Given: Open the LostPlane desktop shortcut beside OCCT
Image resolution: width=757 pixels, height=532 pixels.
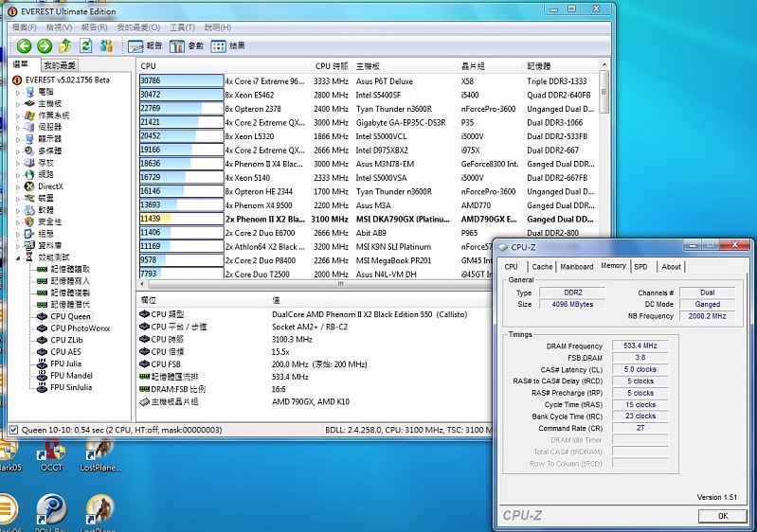Looking at the screenshot, I should (x=99, y=454).
